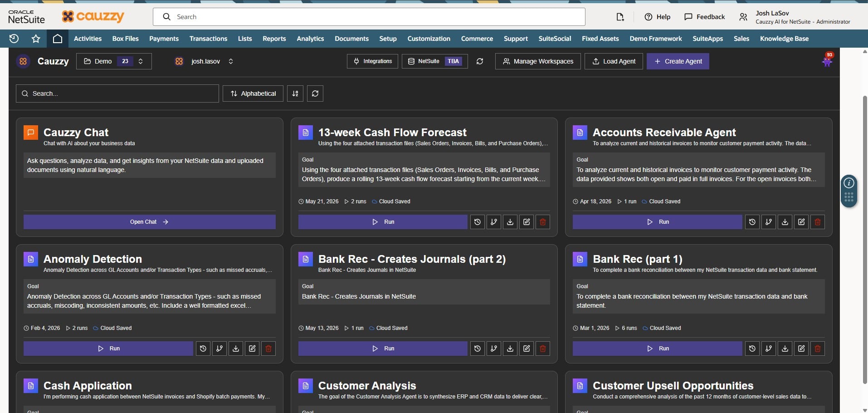Click the Create Agent button
Image resolution: width=868 pixels, height=413 pixels.
(678, 61)
